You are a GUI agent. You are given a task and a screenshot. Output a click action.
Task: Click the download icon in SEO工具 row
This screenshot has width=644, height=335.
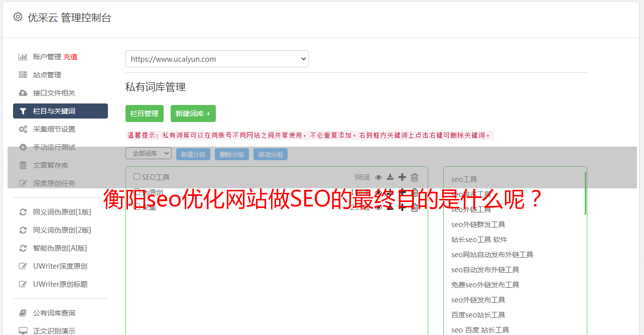(390, 177)
